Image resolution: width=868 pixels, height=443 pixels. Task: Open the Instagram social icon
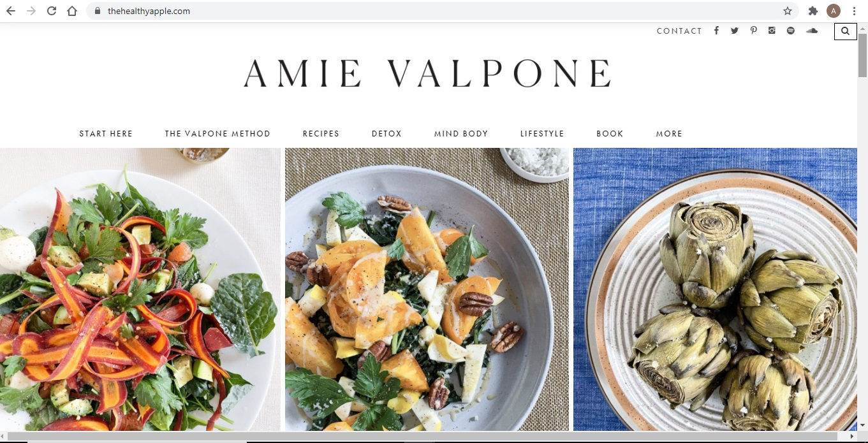pos(772,31)
